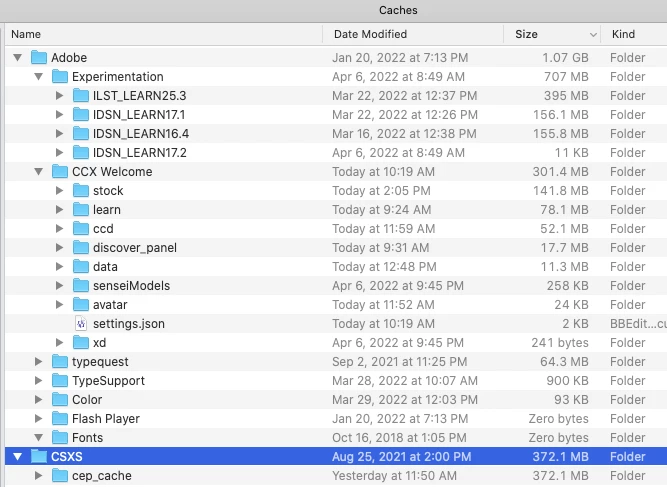The image size is (667, 487).
Task: Expand the stock folder
Action: [60, 191]
